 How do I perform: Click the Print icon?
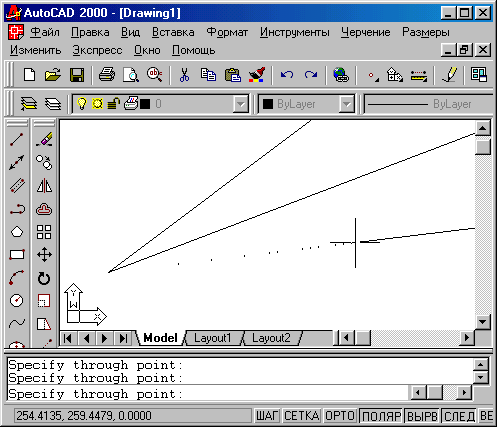[107, 75]
